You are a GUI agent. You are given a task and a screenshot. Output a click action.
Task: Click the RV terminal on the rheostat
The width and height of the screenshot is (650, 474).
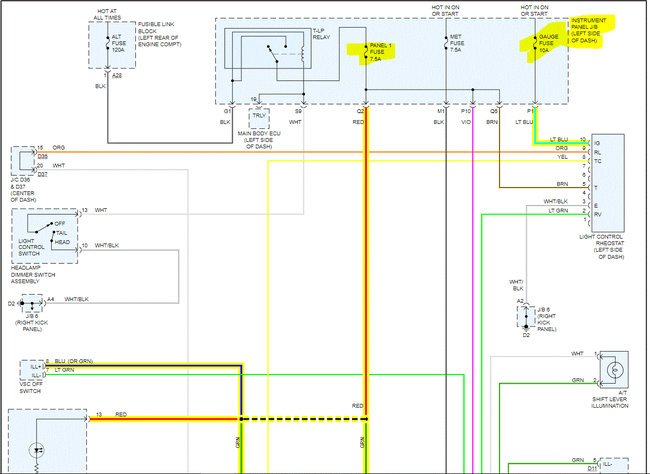pyautogui.click(x=598, y=214)
